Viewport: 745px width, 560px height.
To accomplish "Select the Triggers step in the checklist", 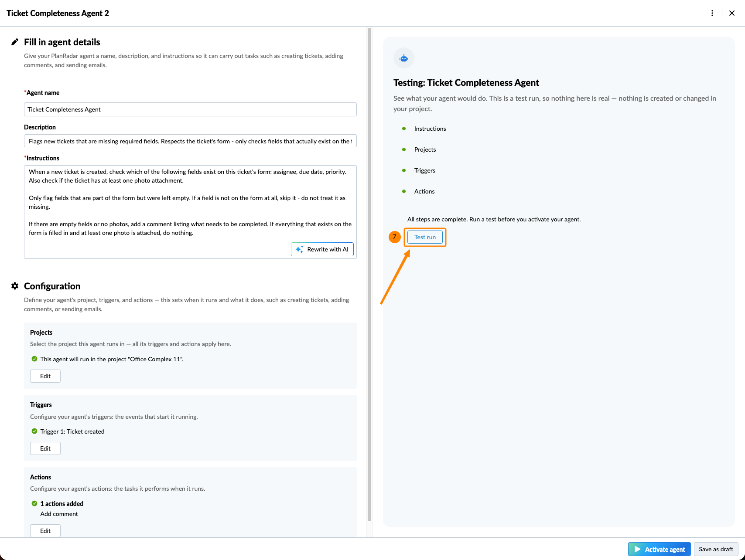I will [x=425, y=170].
